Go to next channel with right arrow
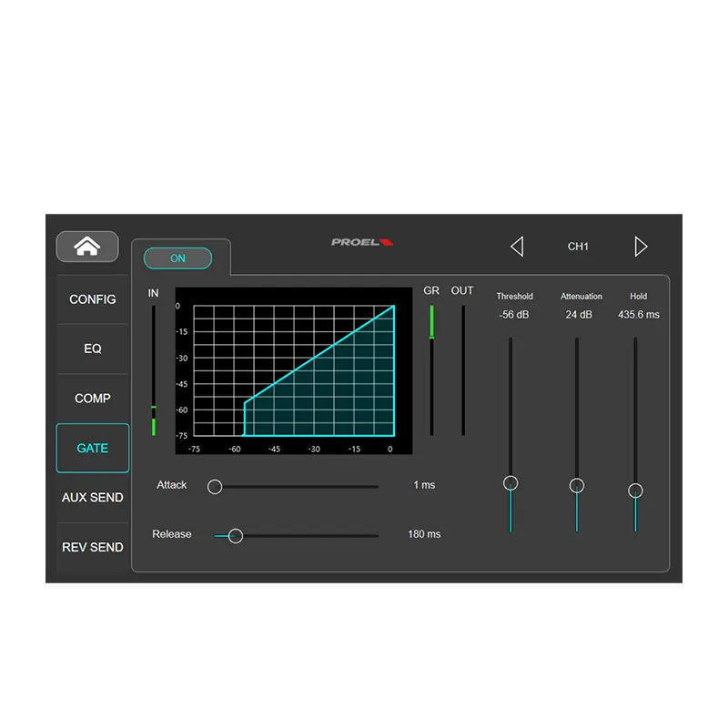The width and height of the screenshot is (728, 728). point(641,247)
